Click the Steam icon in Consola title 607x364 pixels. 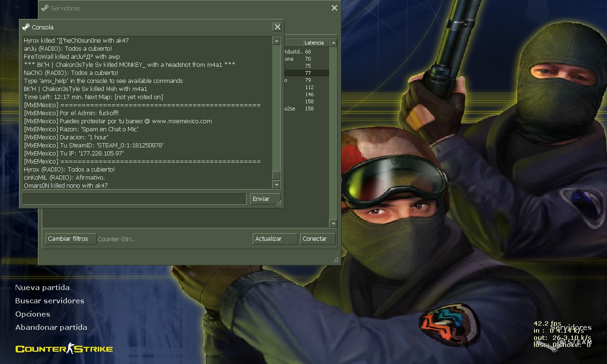pos(26,27)
